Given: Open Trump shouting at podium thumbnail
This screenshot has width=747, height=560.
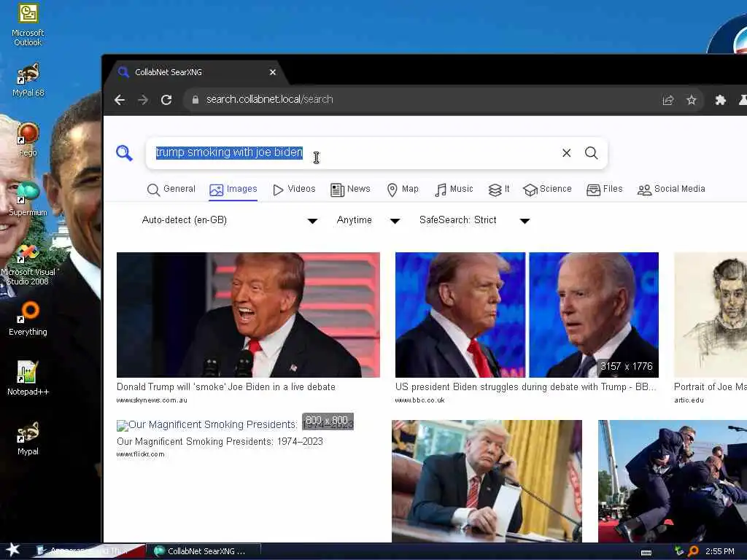Looking at the screenshot, I should [x=248, y=315].
